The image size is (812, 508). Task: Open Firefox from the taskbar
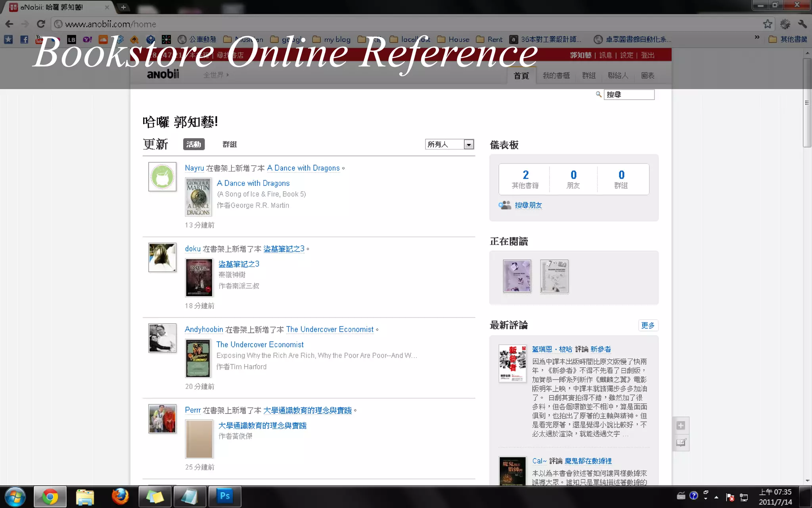tap(120, 496)
